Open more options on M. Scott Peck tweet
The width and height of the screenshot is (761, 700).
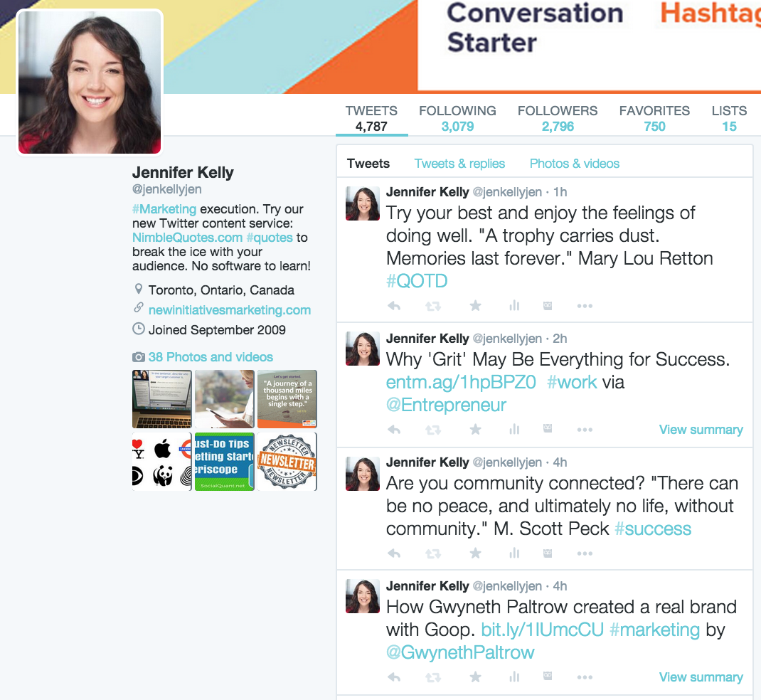tap(585, 553)
